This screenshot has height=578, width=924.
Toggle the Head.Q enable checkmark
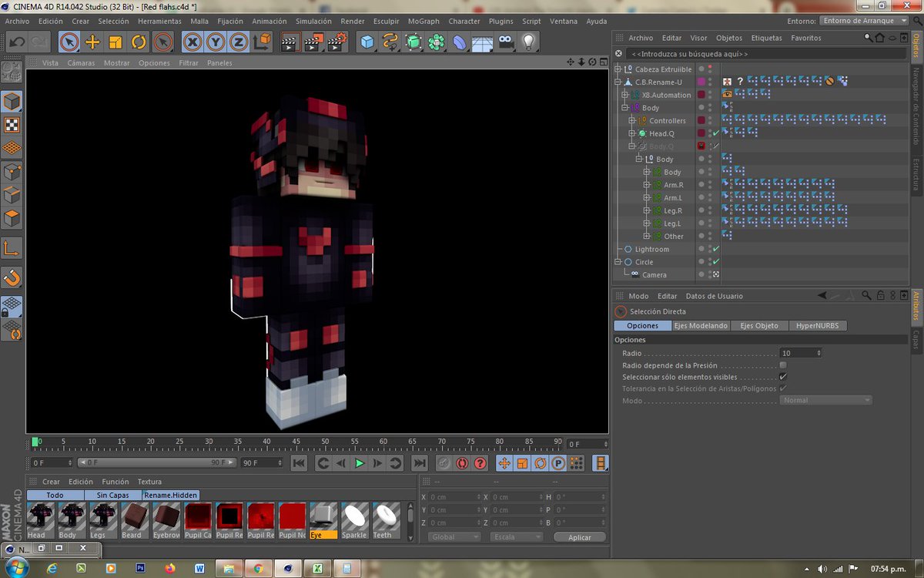tap(716, 133)
